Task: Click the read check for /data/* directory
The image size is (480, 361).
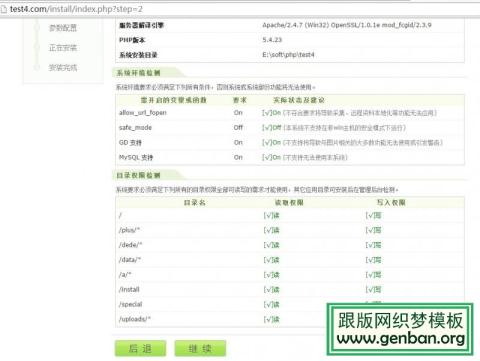Action: click(271, 260)
